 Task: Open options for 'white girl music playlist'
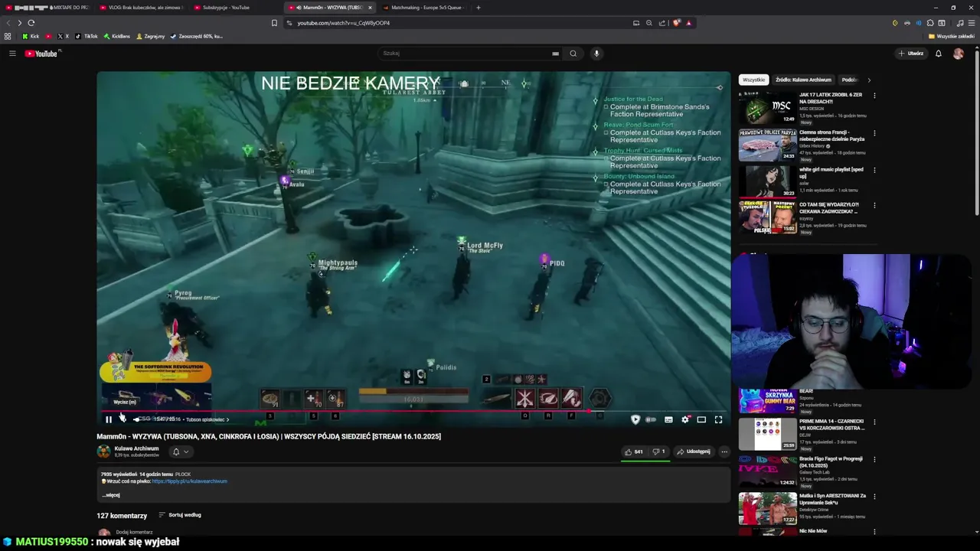pos(874,170)
